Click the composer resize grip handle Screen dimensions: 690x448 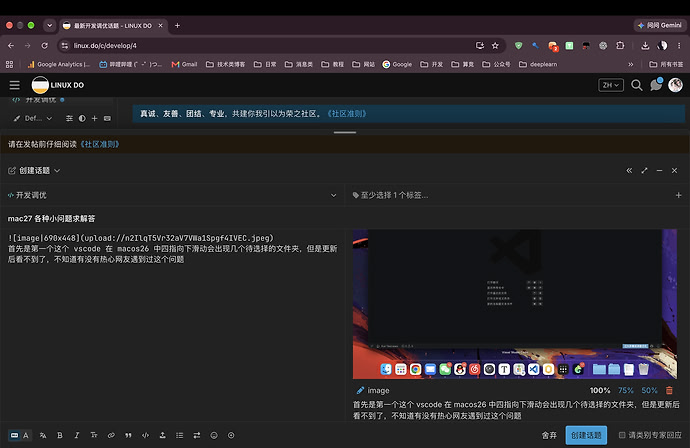[x=345, y=132]
